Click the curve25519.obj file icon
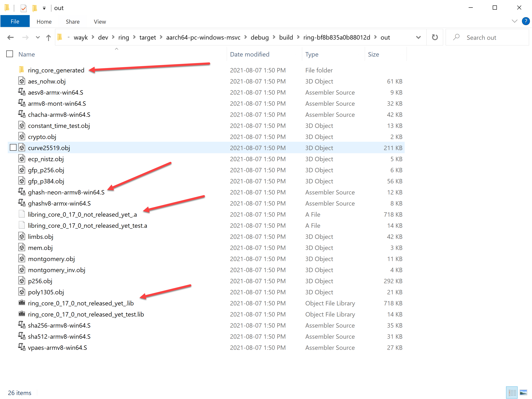This screenshot has height=399, width=532. [x=22, y=148]
